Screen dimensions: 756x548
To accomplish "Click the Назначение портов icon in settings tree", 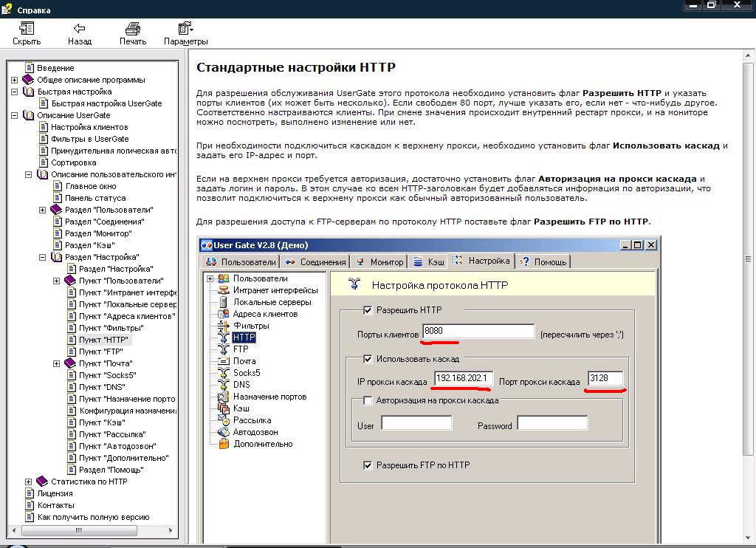I will 223,397.
